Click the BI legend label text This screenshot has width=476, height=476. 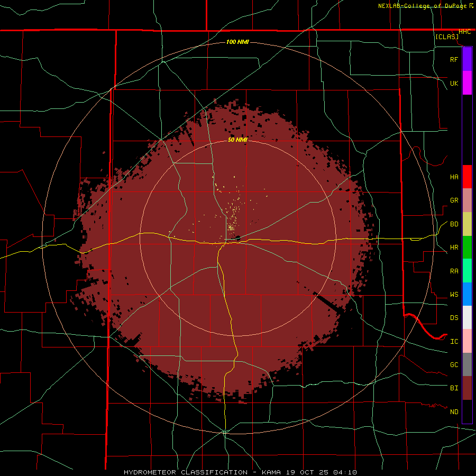(x=454, y=388)
